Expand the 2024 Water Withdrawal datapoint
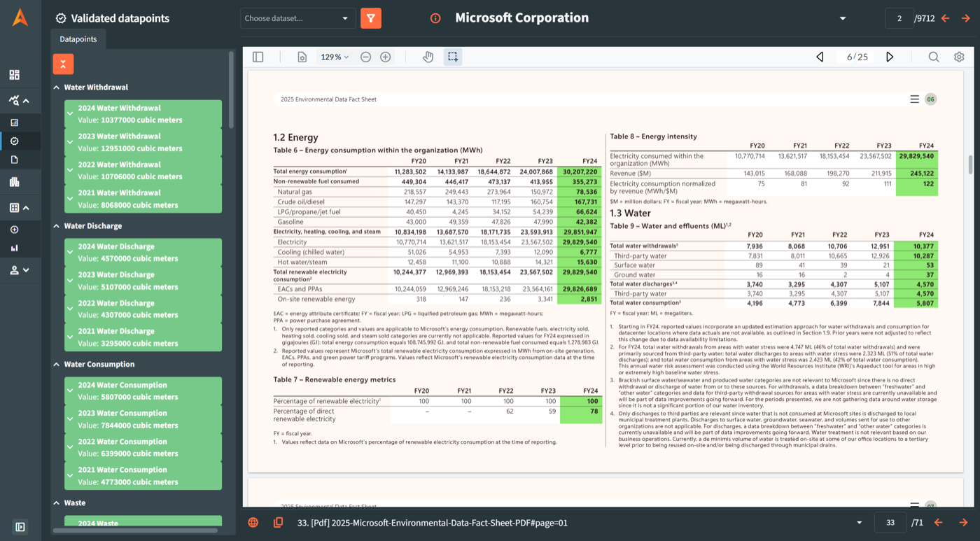980x541 pixels. click(x=70, y=114)
